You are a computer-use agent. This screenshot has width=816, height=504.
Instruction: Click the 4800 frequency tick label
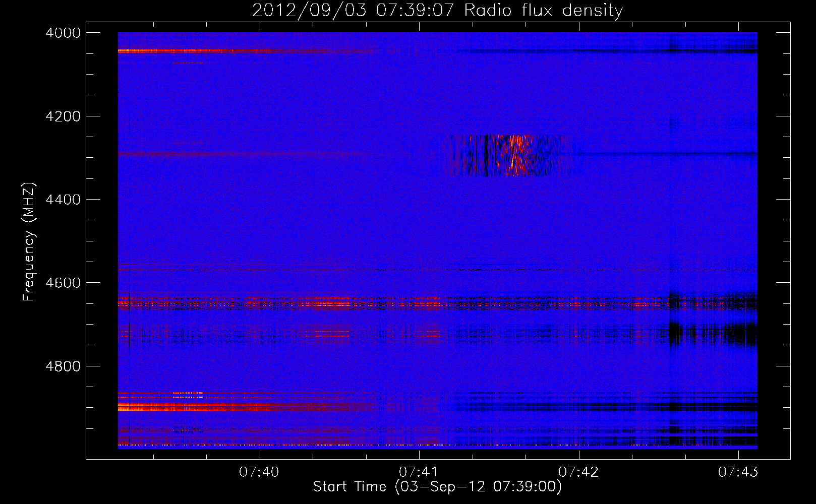point(63,366)
